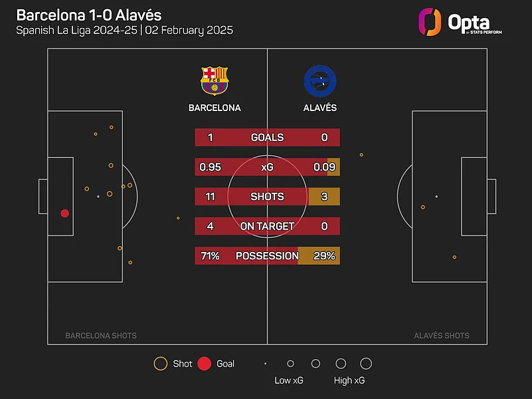This screenshot has width=532, height=399.
Task: Click the smallest Low xG legend dot
Action: point(265,364)
